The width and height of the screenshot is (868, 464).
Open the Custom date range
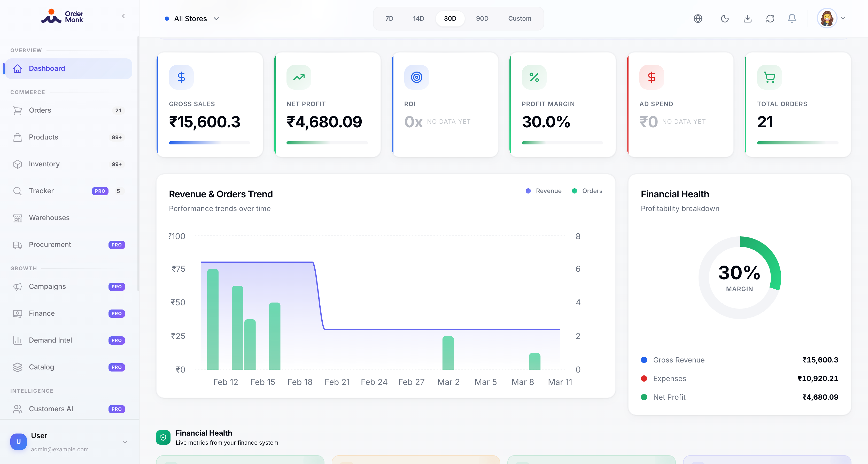coord(520,19)
